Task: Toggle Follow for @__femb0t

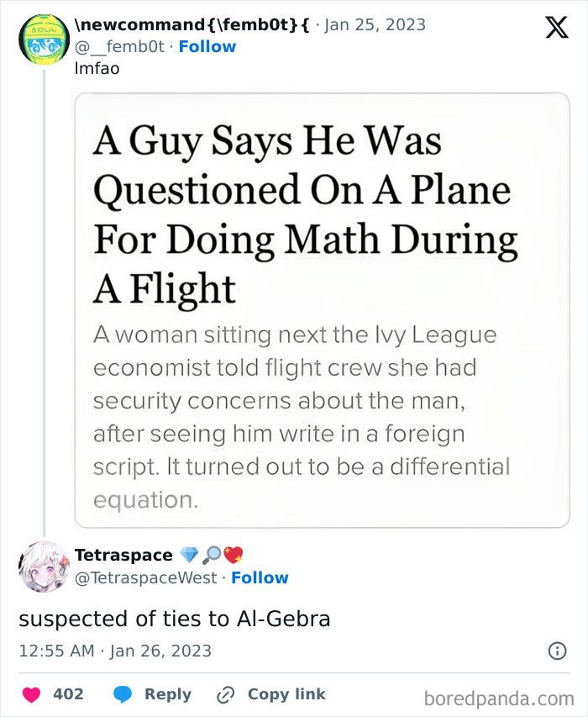Action: tap(207, 46)
